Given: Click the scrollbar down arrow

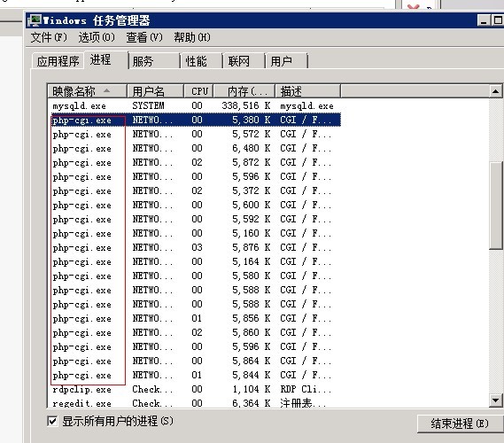Looking at the screenshot, I should (496, 400).
